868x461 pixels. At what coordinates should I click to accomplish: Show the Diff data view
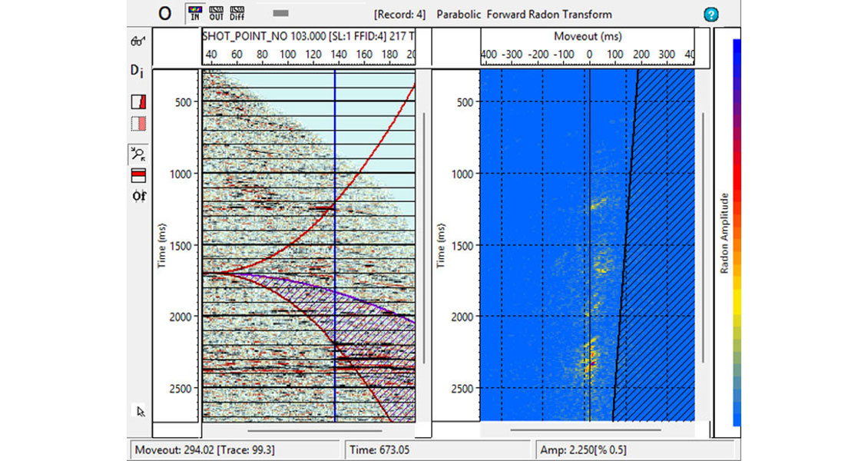237,13
